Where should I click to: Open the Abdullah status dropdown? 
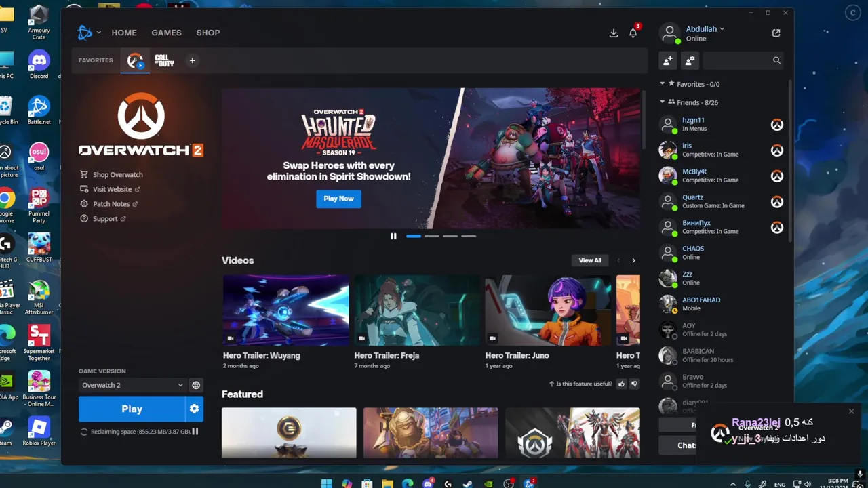(705, 29)
